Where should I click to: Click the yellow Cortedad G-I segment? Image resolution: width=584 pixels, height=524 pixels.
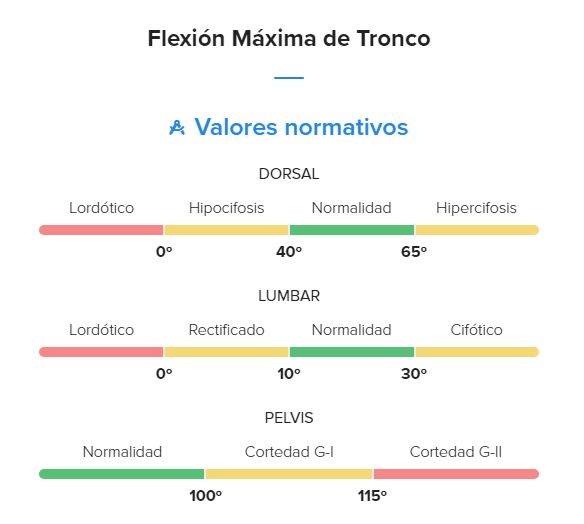tap(289, 474)
